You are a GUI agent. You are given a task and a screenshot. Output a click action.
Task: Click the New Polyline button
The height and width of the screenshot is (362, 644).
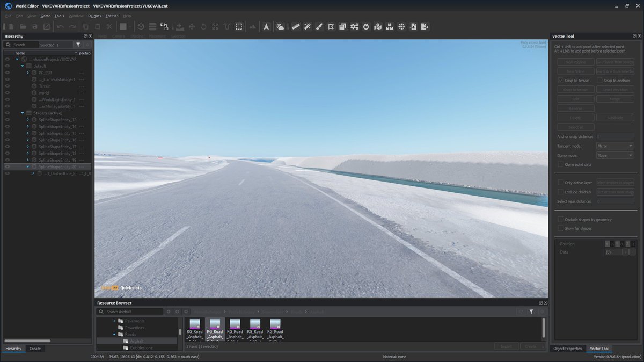pyautogui.click(x=575, y=62)
